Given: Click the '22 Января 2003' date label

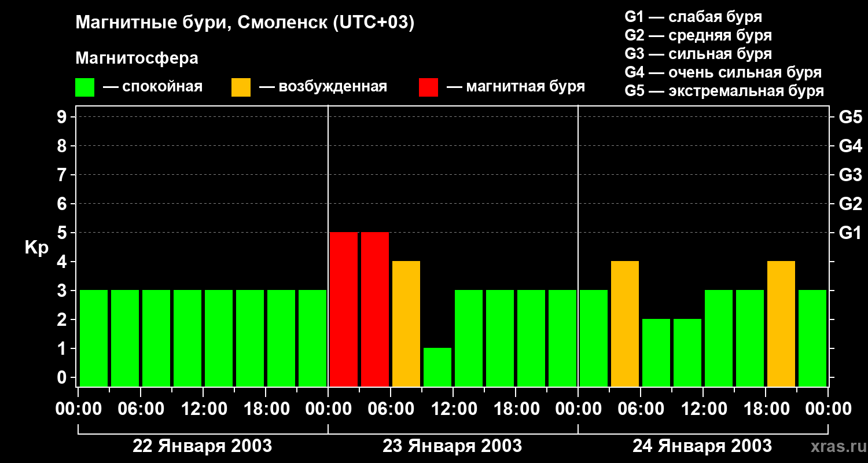Looking at the screenshot, I should coord(203,446).
